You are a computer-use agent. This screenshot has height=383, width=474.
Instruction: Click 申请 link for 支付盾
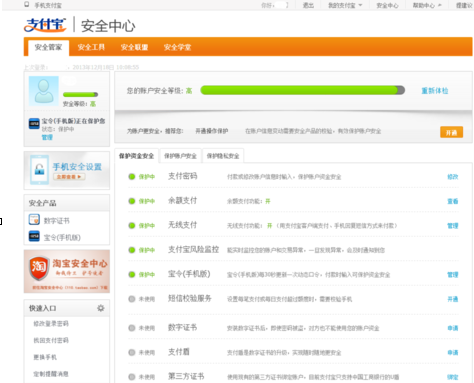pyautogui.click(x=453, y=352)
